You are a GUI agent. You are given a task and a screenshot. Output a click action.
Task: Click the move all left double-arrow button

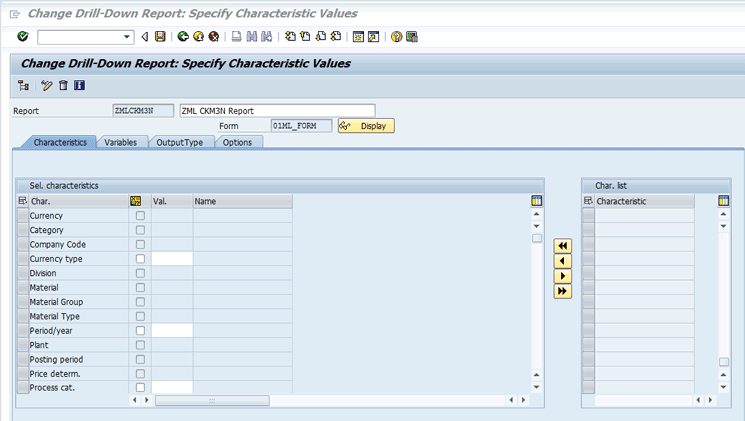(563, 246)
